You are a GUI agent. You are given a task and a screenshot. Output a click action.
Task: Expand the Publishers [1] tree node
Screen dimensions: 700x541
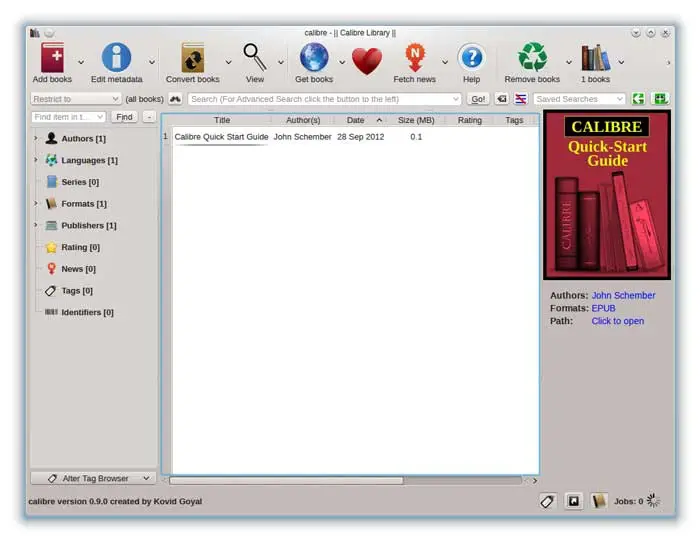(x=36, y=225)
